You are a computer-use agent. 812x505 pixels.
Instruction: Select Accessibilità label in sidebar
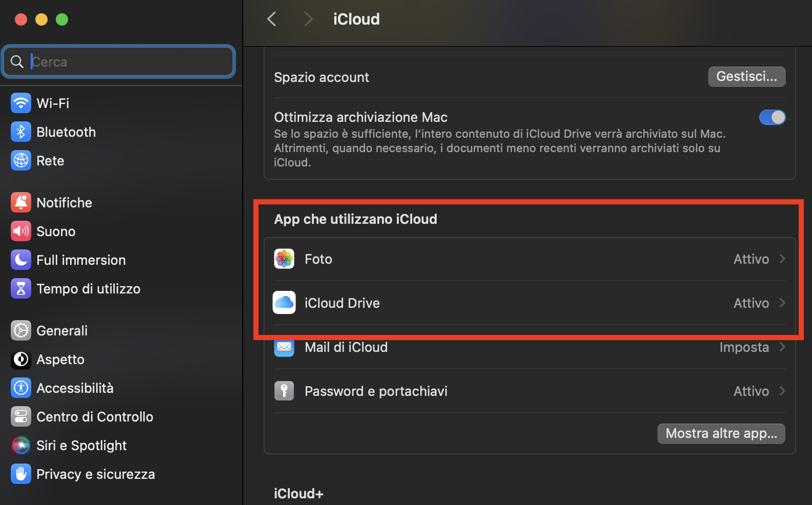pos(75,388)
